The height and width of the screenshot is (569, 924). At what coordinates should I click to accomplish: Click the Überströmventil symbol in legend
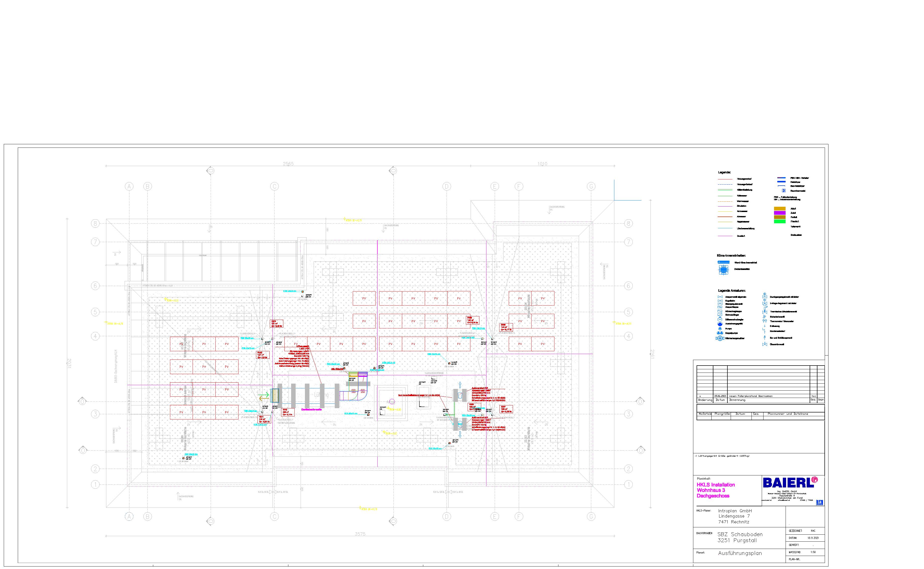(x=765, y=344)
